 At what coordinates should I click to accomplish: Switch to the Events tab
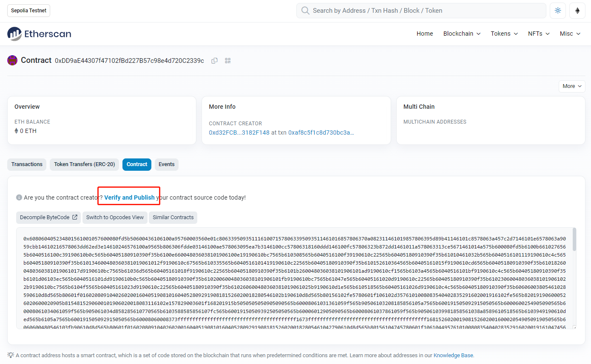(x=167, y=164)
